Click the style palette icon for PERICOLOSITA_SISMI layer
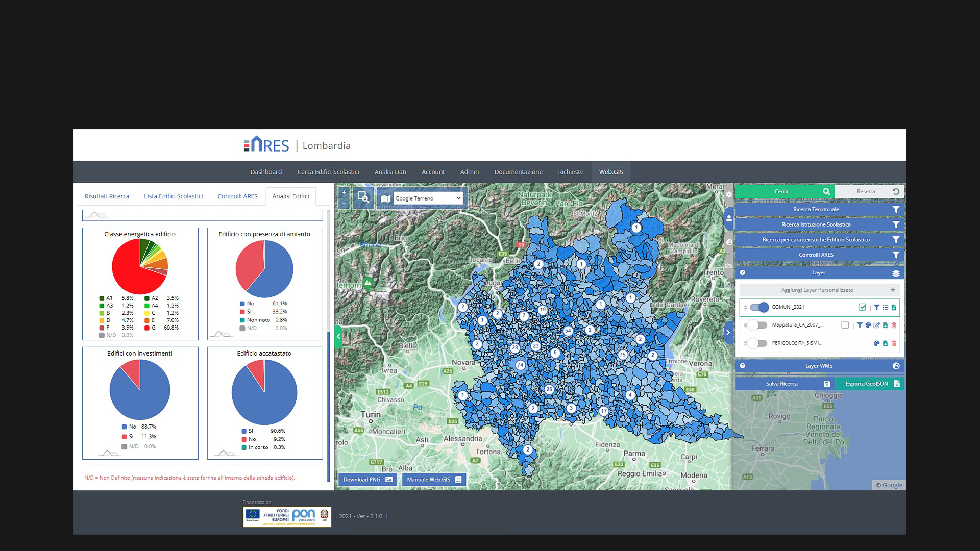 [876, 343]
